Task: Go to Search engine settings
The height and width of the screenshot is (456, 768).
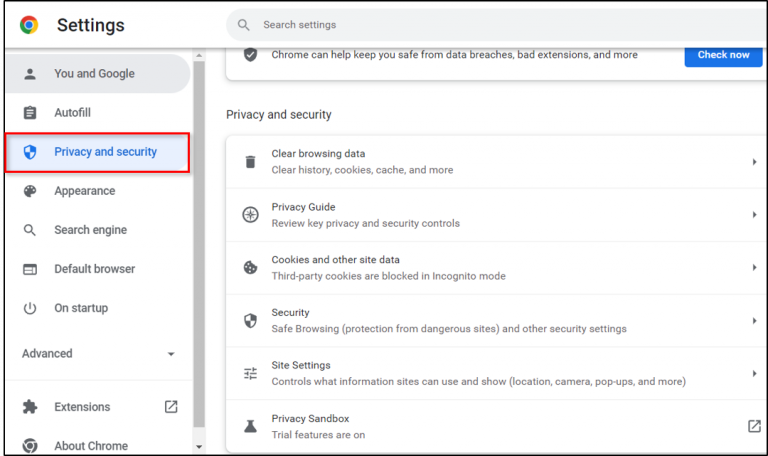Action: [90, 230]
